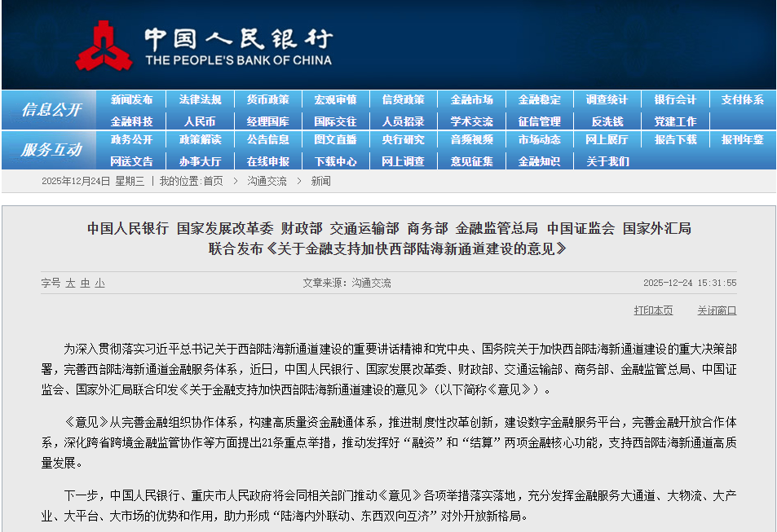Screen dimensions: 777x532
Task: Open the 金融科技 page
Action: tap(131, 120)
